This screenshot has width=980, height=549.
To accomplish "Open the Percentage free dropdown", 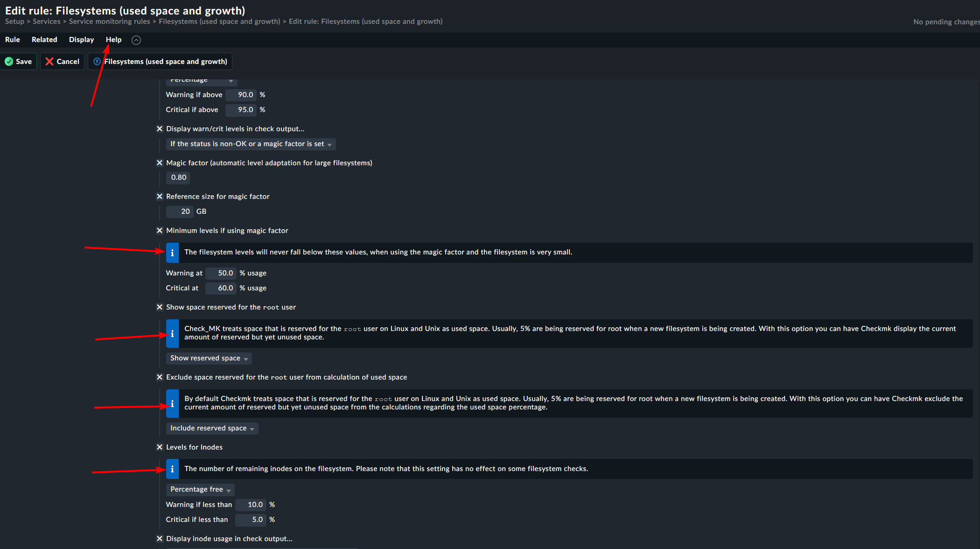I will pos(200,489).
